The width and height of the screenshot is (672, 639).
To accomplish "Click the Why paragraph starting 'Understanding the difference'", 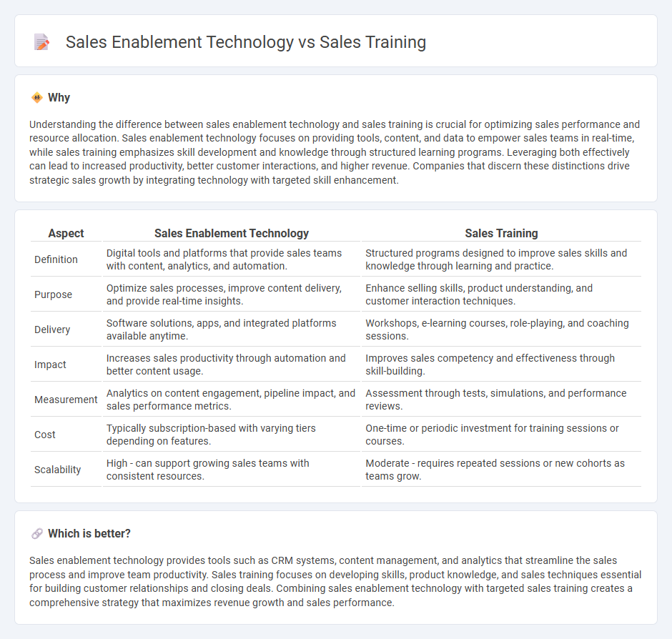I will 335,152.
